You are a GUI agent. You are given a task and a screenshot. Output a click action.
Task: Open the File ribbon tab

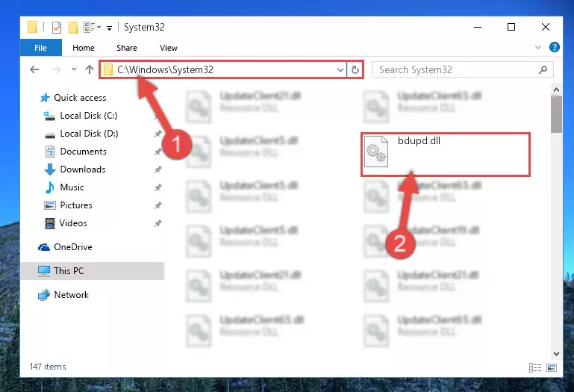(40, 48)
